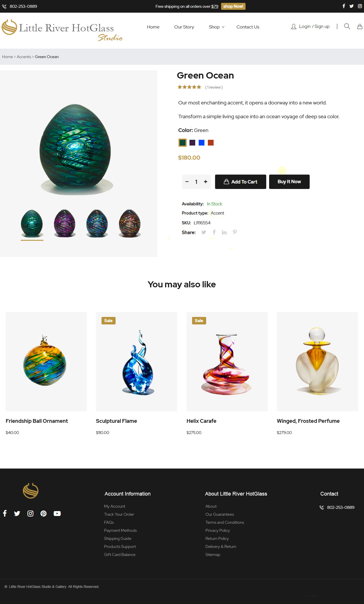The width and height of the screenshot is (364, 604).
Task: Expand the Shop dropdown menu
Action: (x=217, y=27)
